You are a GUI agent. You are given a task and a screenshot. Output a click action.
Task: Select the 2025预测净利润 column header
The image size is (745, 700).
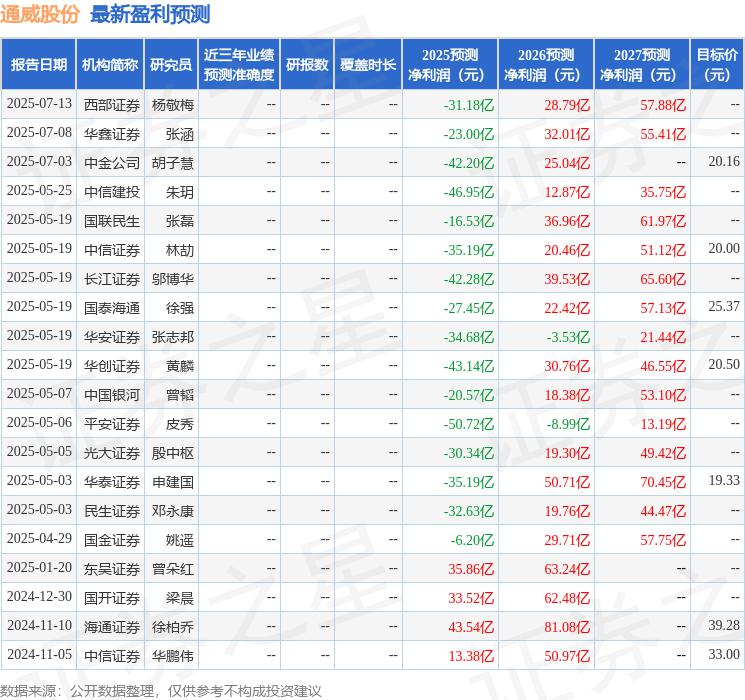point(450,64)
